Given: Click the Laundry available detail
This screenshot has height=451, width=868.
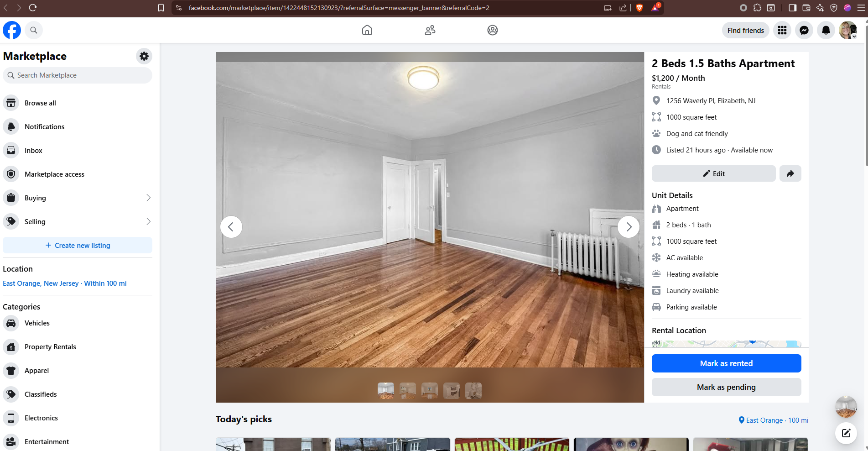Looking at the screenshot, I should tap(692, 291).
